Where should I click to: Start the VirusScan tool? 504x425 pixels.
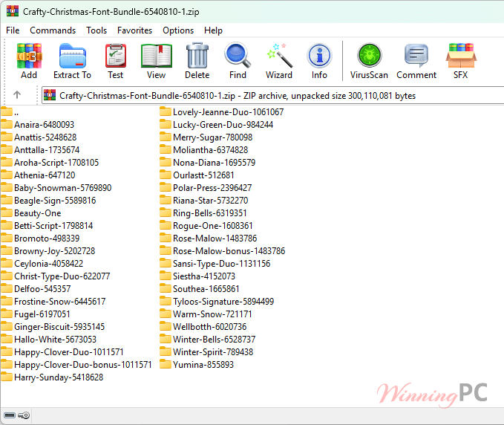click(369, 61)
